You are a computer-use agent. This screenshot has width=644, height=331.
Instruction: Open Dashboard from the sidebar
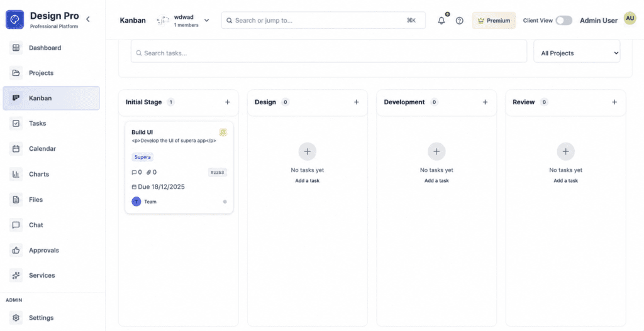point(52,48)
